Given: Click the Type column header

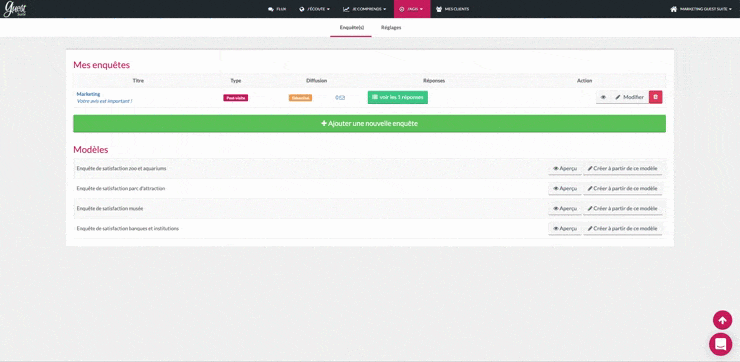Looking at the screenshot, I should click(235, 81).
